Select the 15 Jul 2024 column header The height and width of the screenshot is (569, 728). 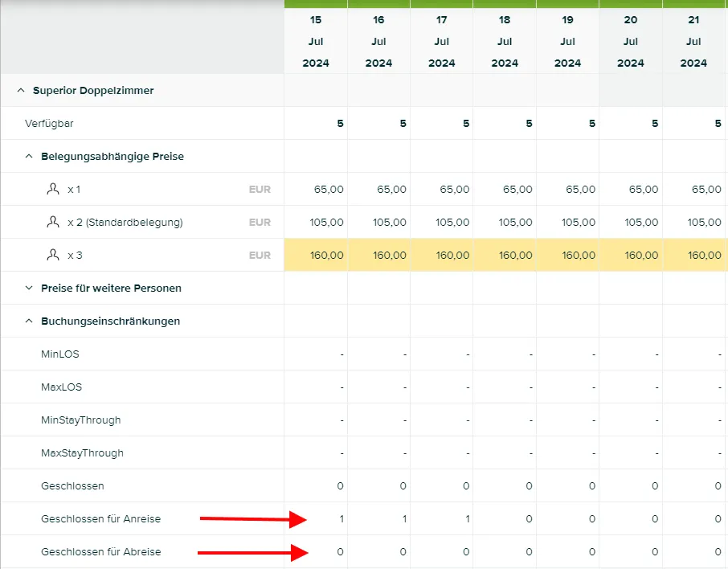click(316, 41)
